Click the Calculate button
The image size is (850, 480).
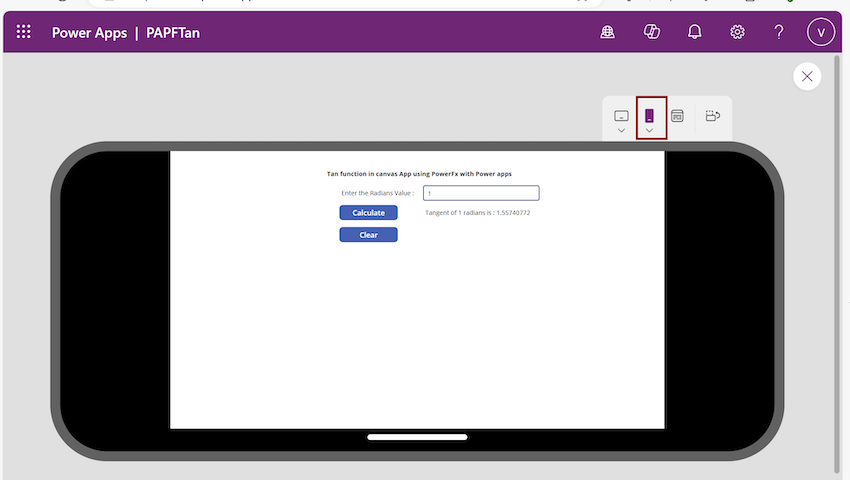pyautogui.click(x=369, y=213)
